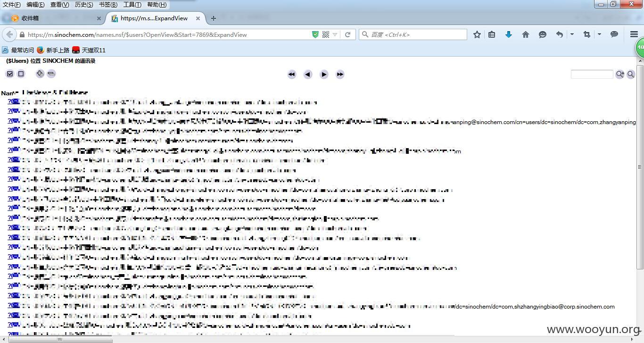Bookmark this page with the star icon
644x343 pixels.
pos(477,34)
